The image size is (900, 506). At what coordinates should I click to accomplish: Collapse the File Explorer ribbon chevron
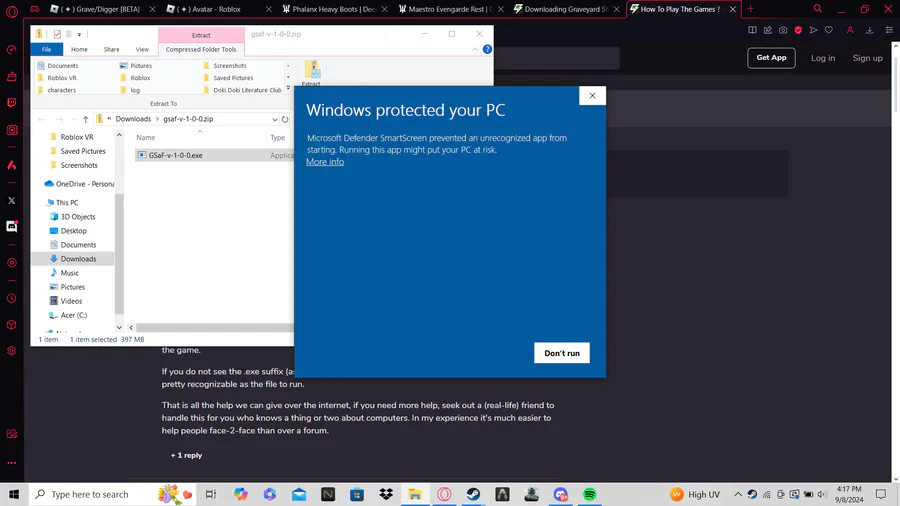point(475,49)
